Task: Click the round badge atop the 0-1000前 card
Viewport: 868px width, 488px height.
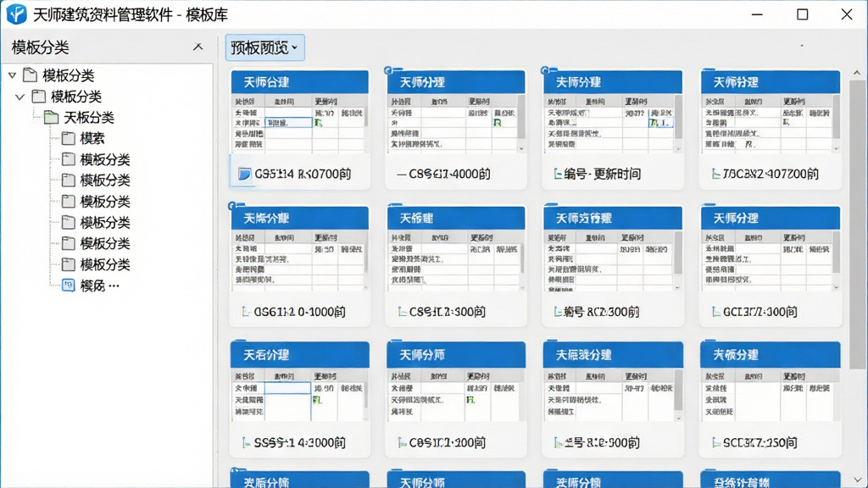Action: point(232,206)
